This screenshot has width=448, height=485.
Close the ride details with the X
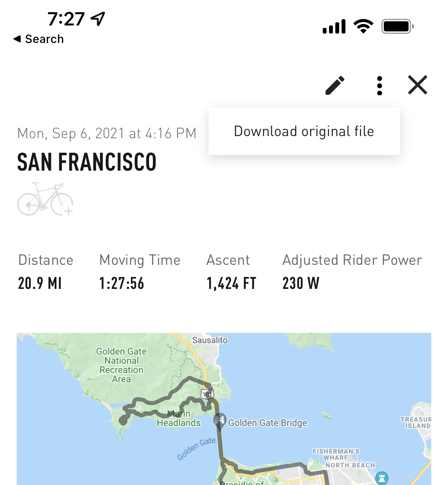[x=418, y=85]
